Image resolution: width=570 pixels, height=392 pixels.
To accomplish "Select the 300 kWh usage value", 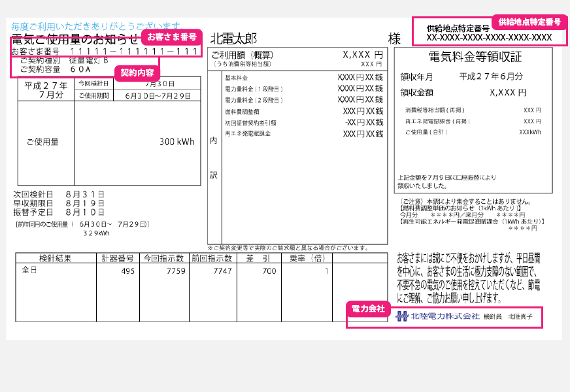I will coord(176,142).
